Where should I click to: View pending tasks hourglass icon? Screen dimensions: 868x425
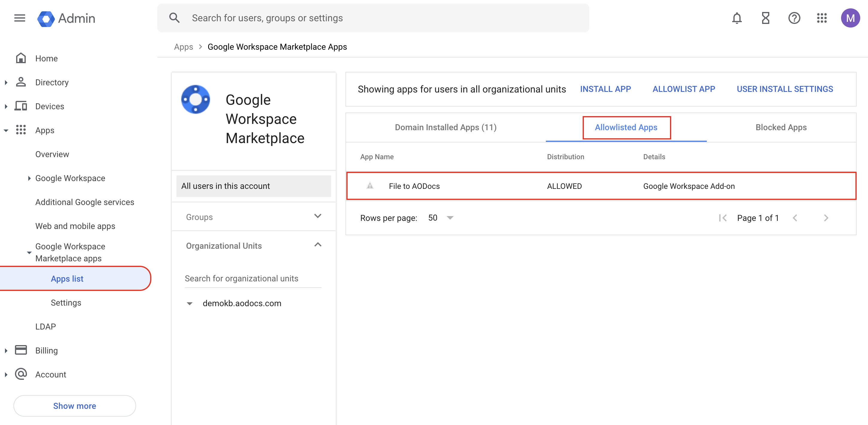tap(765, 18)
